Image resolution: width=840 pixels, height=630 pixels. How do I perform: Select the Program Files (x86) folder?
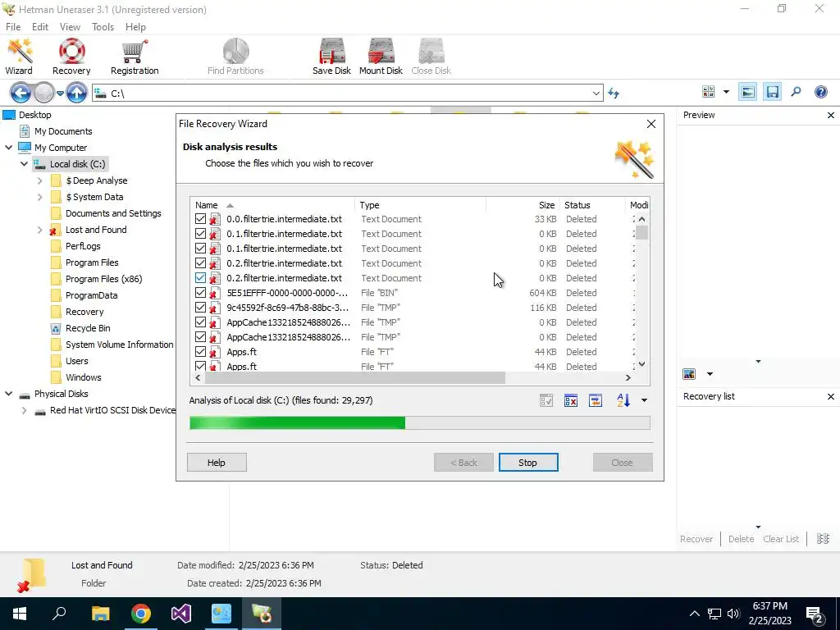pyautogui.click(x=103, y=279)
